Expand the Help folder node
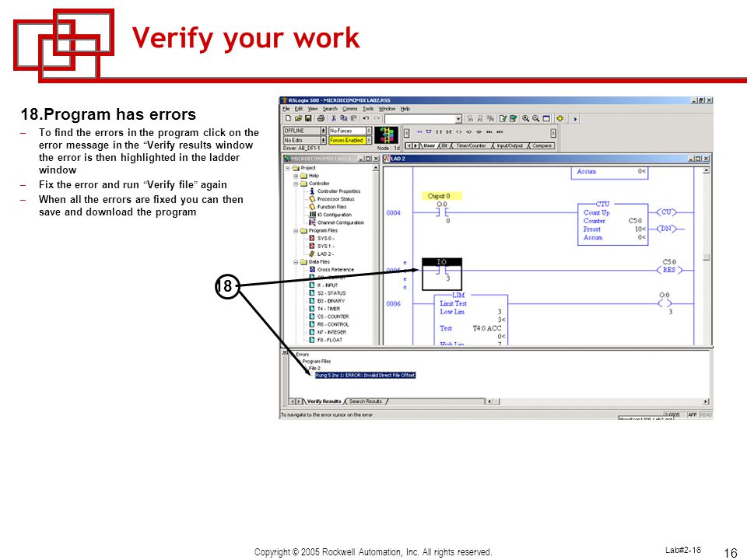 coord(296,176)
